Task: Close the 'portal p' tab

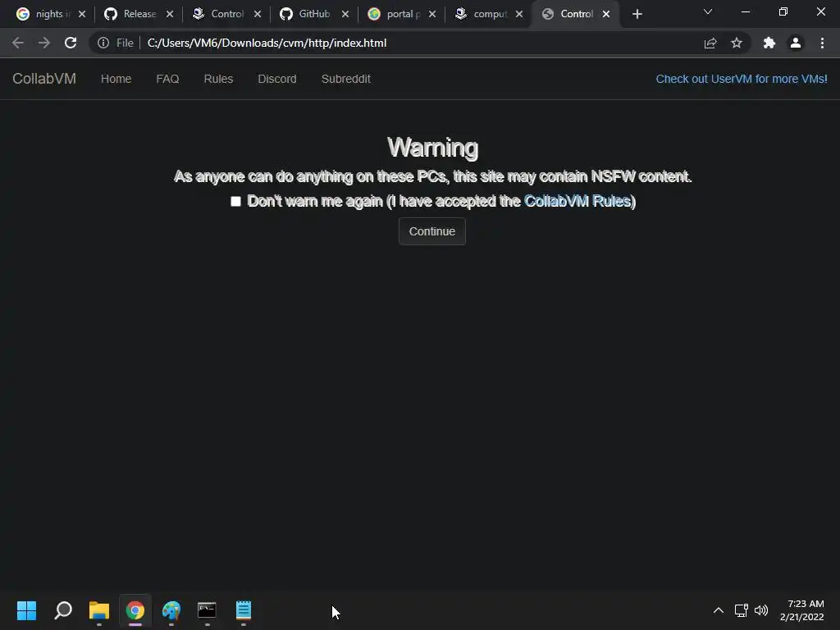Action: pos(432,14)
